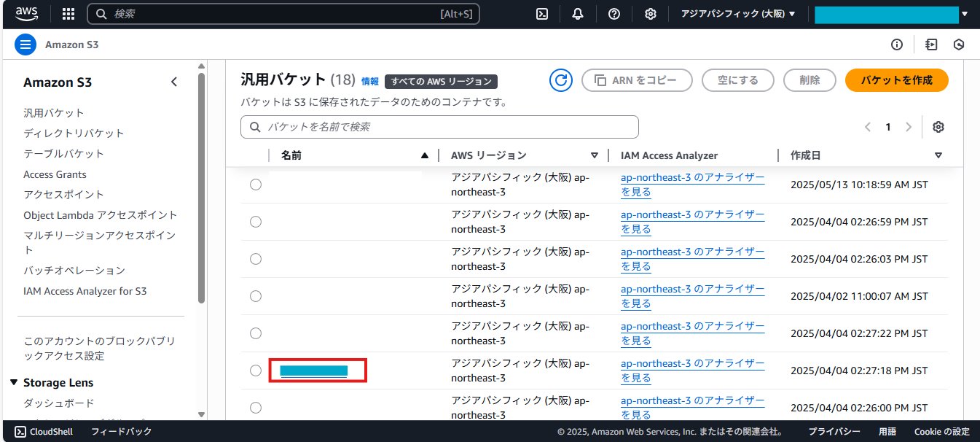Open Access Grants in sidebar
Screen dimensions: 980x442
pyautogui.click(x=55, y=174)
